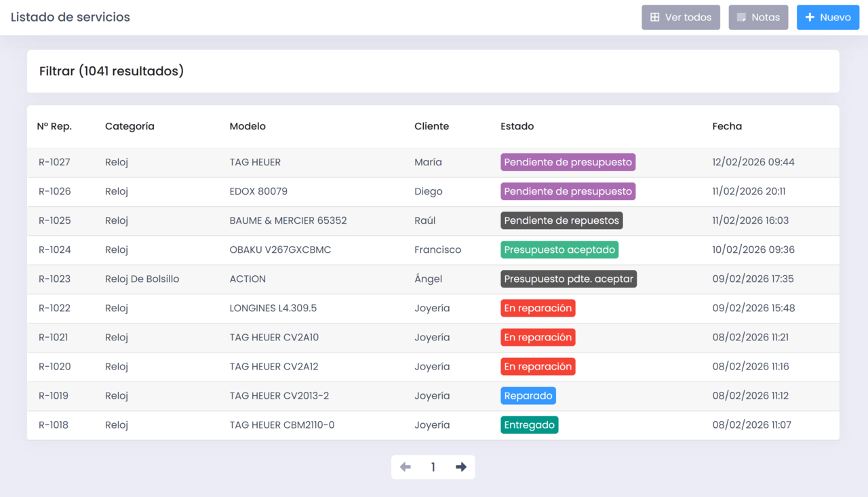Click the plus icon in Nuevo
The image size is (868, 497).
click(x=810, y=18)
